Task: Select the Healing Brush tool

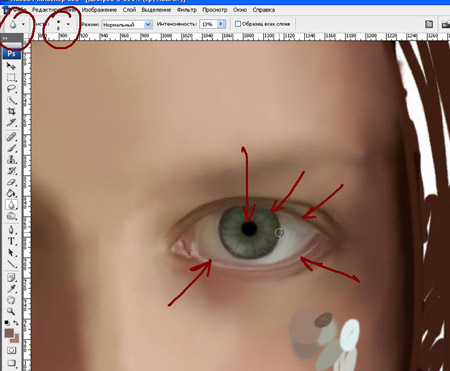Action: click(x=11, y=137)
